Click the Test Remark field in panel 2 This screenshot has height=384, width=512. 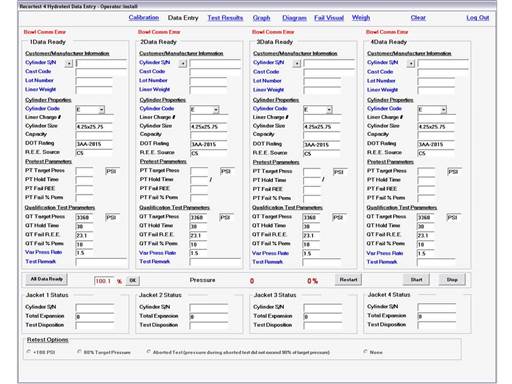(x=215, y=262)
